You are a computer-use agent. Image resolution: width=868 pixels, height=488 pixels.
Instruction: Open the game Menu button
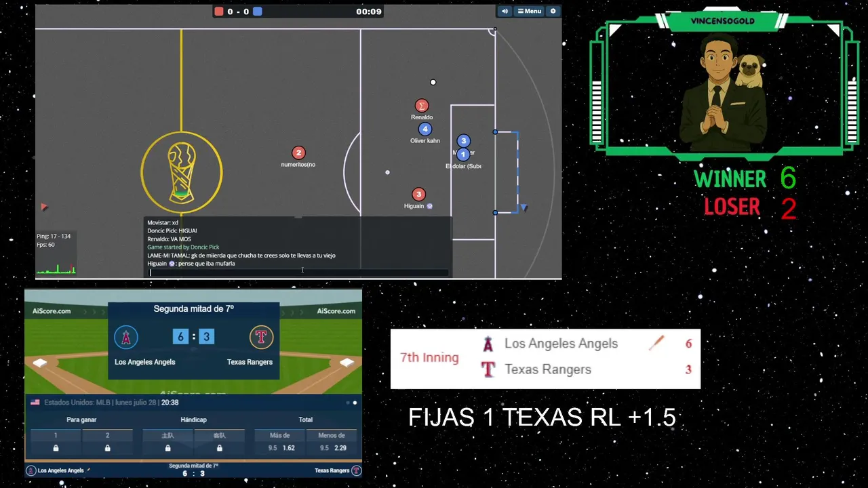(x=529, y=11)
